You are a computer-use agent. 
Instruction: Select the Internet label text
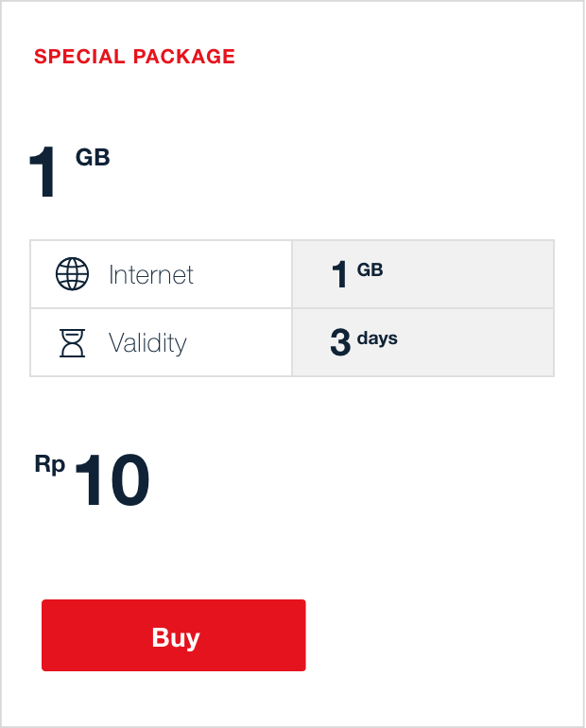point(151,275)
